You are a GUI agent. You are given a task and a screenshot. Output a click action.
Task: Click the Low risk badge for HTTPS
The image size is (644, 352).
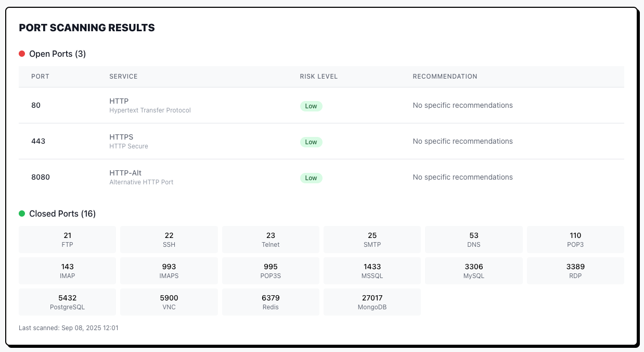(x=311, y=142)
